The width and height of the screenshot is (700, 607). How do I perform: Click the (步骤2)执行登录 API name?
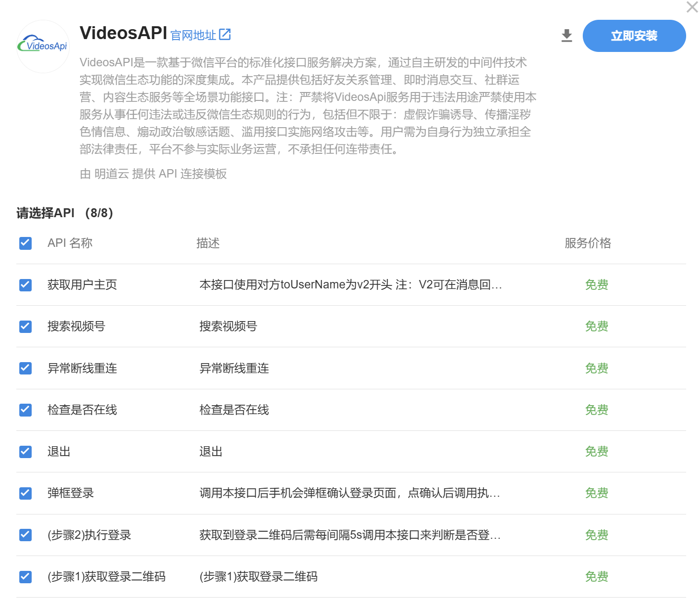pyautogui.click(x=90, y=535)
